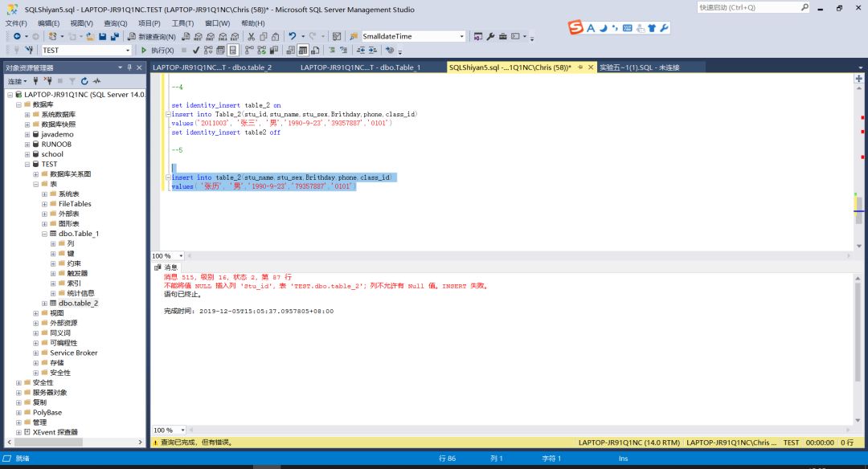This screenshot has height=469, width=868.
Task: Select the Service Broker tree item
Action: (73, 353)
